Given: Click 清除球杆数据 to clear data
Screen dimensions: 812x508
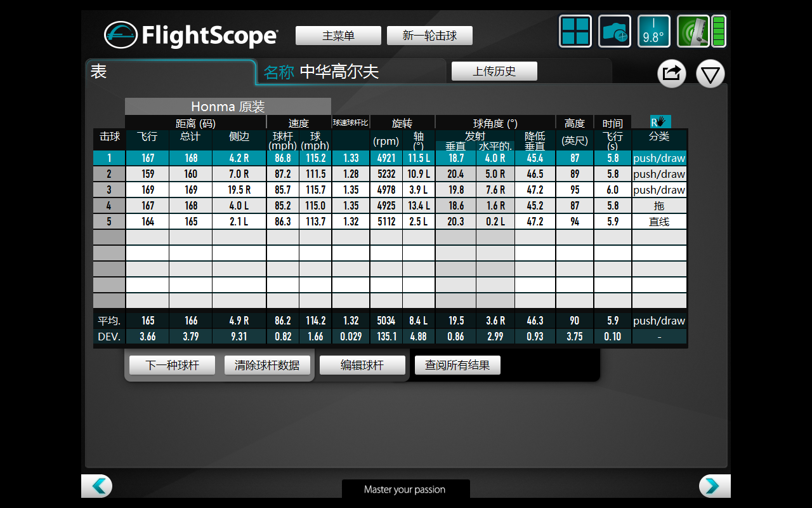Looking at the screenshot, I should click(267, 365).
